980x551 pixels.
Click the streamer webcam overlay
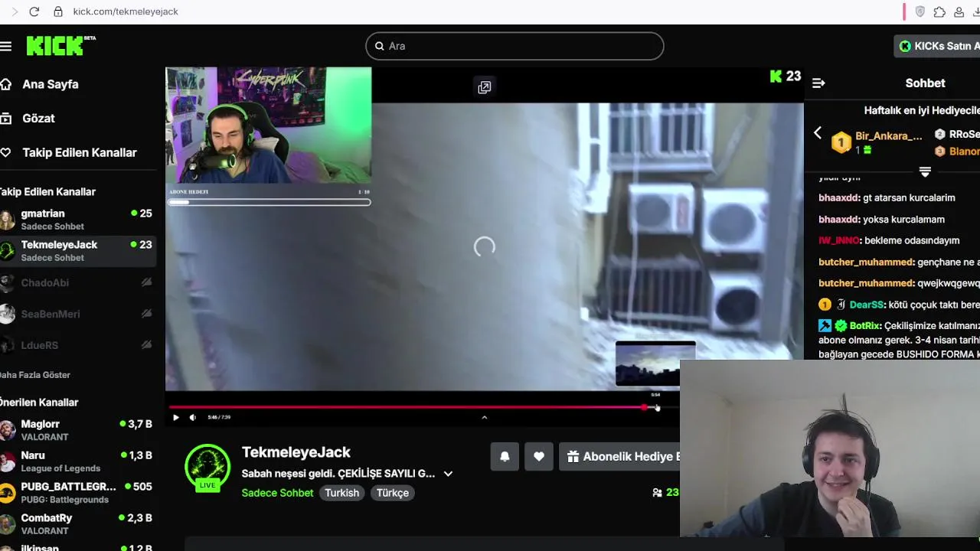269,125
